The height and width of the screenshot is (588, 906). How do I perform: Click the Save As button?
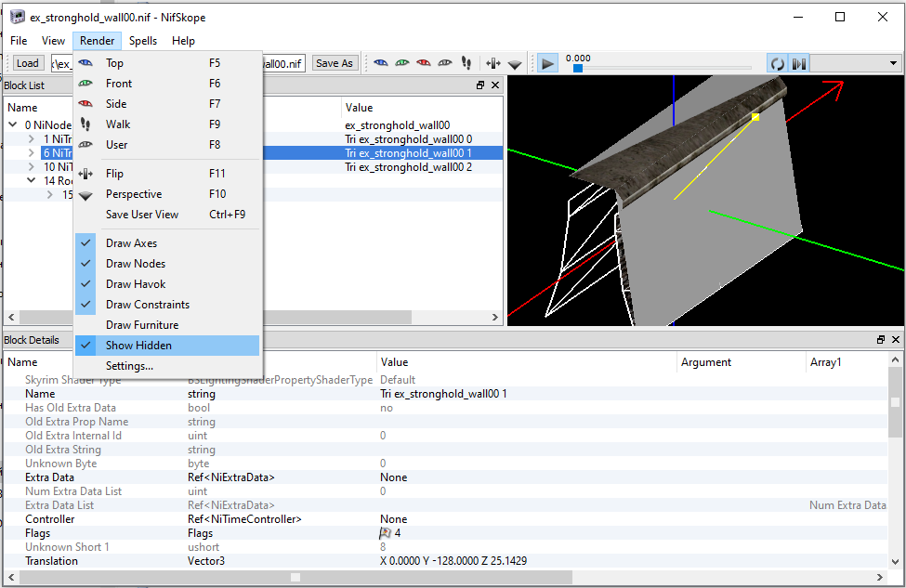[334, 63]
